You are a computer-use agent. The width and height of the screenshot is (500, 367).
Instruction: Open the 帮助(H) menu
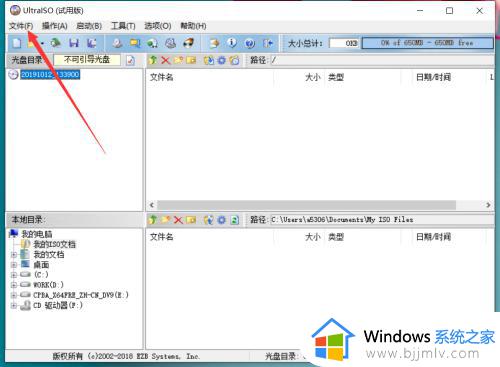[193, 26]
